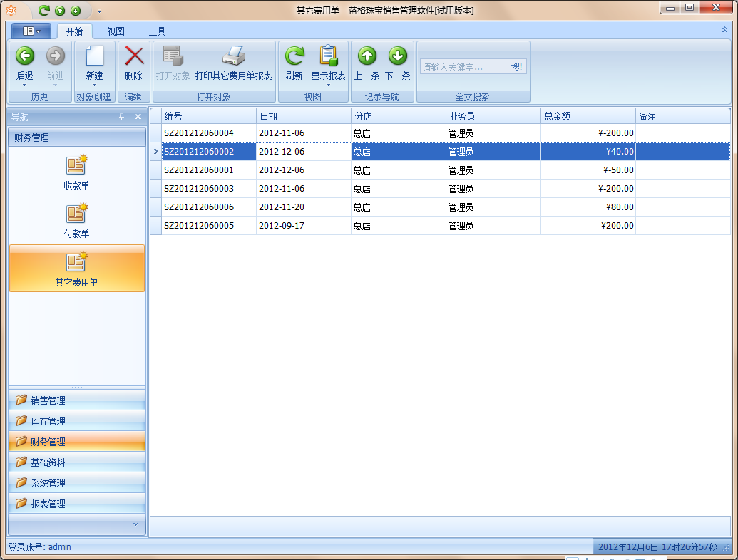The height and width of the screenshot is (560, 738).
Task: Select row SZ201212060004
Action: 440,133
